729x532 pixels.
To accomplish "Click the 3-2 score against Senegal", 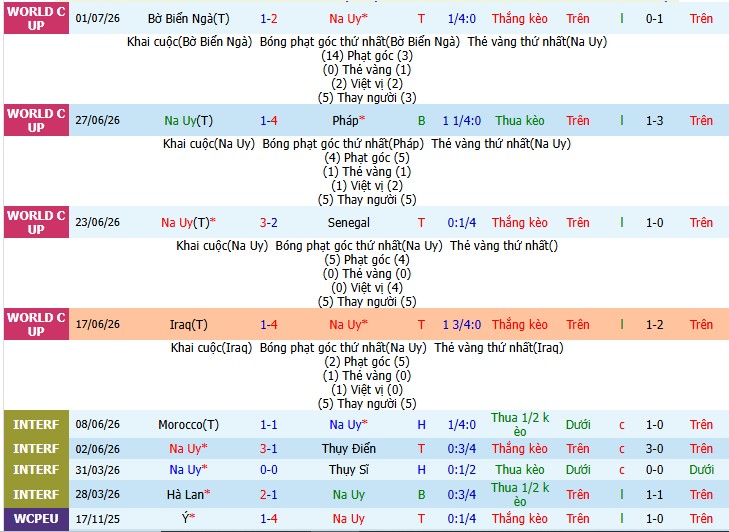I will [x=269, y=222].
